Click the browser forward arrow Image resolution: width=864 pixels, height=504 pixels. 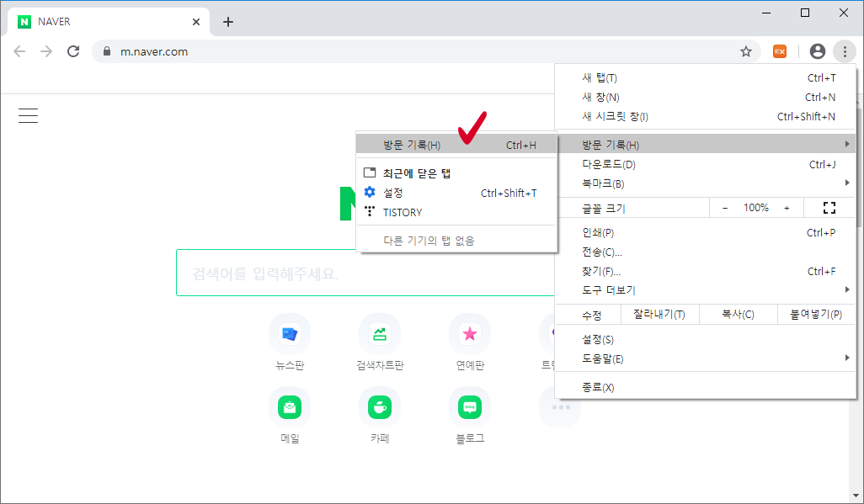coord(46,52)
